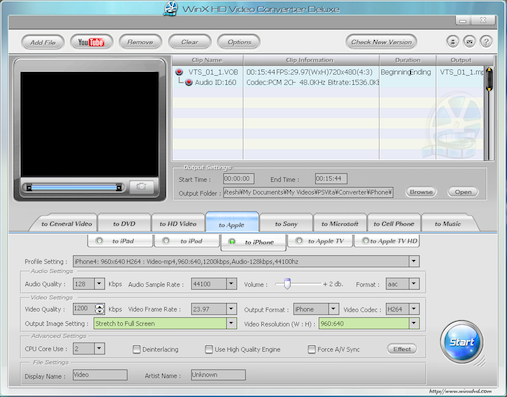
Task: Click the red marker beside Audio ID:160
Action: pos(189,82)
